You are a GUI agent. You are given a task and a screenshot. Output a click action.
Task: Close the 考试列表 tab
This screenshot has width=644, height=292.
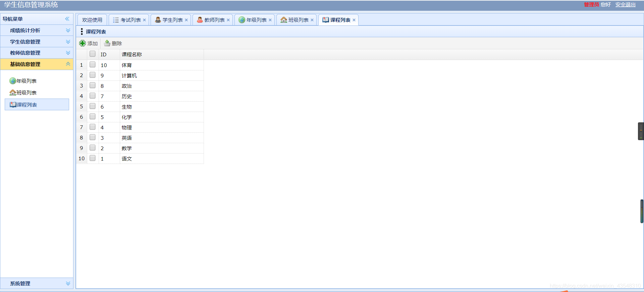pos(144,20)
